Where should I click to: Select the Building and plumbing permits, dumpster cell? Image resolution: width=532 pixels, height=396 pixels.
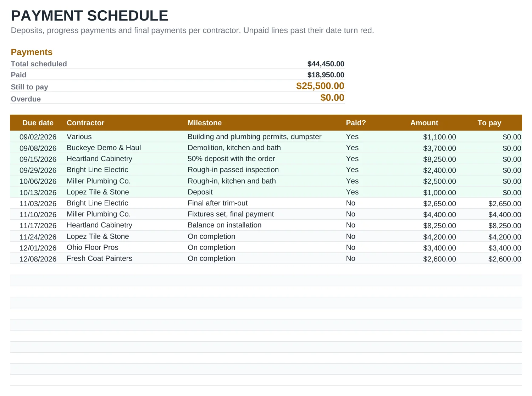254,137
